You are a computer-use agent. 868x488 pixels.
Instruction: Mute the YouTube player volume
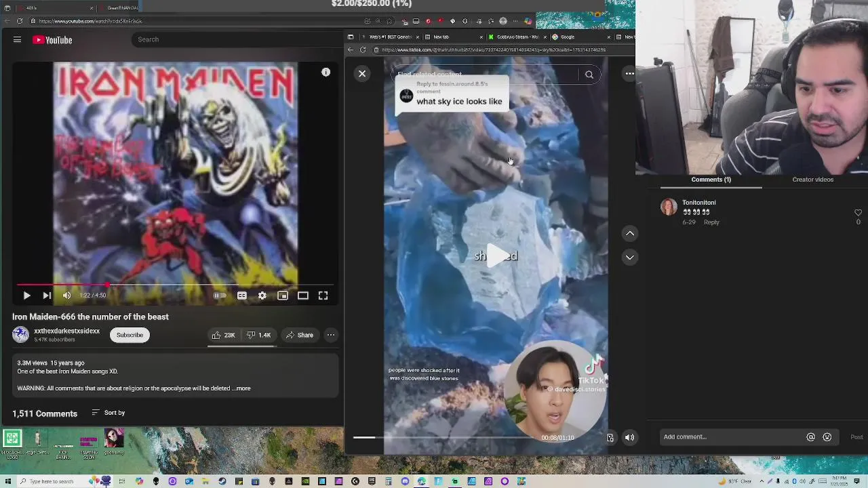[66, 296]
